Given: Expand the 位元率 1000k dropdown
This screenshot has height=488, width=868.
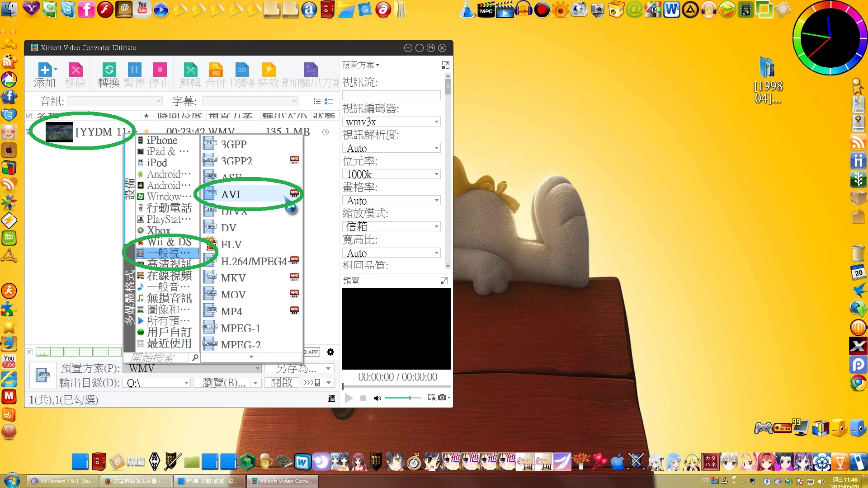Looking at the screenshot, I should pos(436,174).
